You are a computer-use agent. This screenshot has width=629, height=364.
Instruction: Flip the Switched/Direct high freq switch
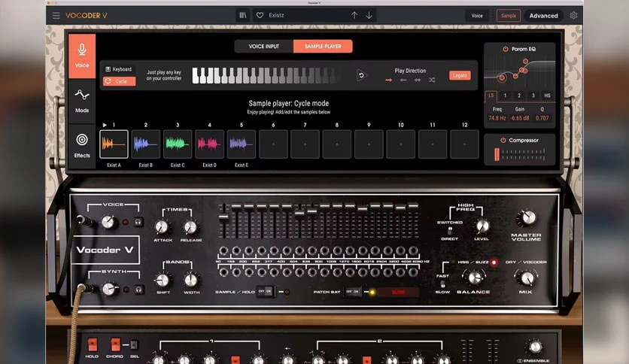450,230
